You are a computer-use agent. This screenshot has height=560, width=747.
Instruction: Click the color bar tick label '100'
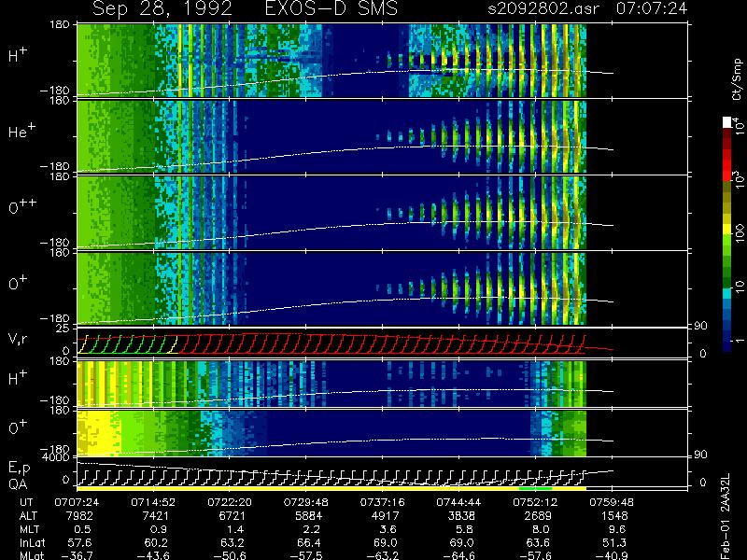739,233
